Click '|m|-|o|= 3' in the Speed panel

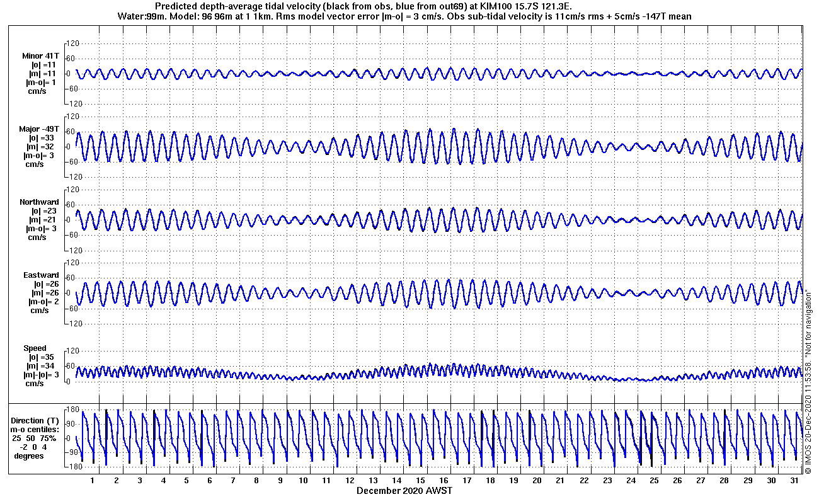[x=40, y=375]
